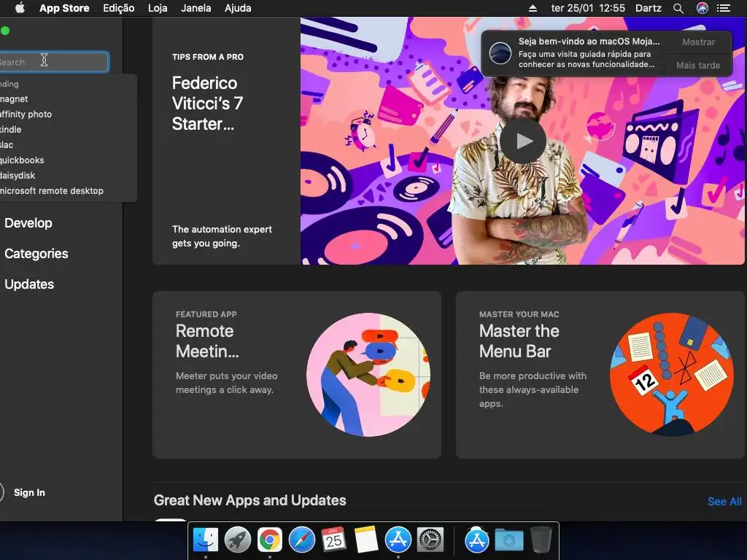Click the eject icon in menu bar

[533, 8]
